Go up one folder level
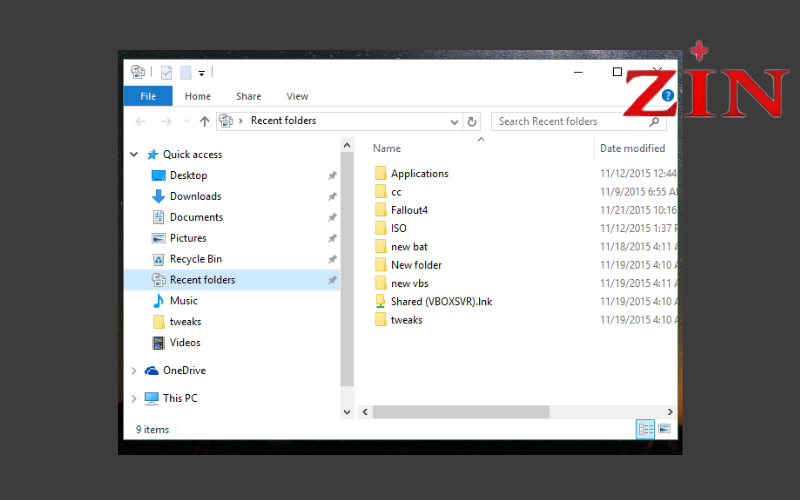The image size is (800, 500). [205, 121]
